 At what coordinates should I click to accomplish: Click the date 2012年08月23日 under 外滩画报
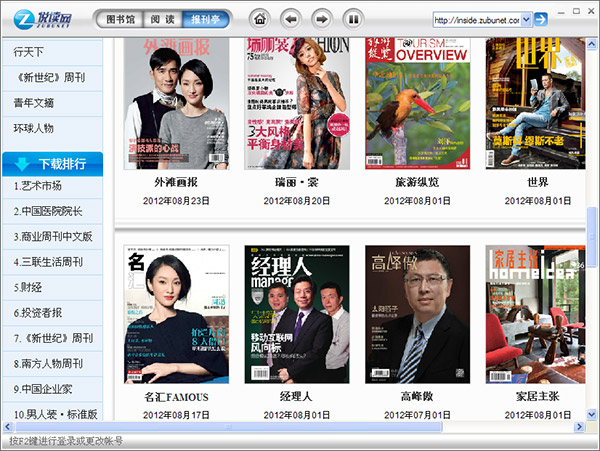point(176,201)
